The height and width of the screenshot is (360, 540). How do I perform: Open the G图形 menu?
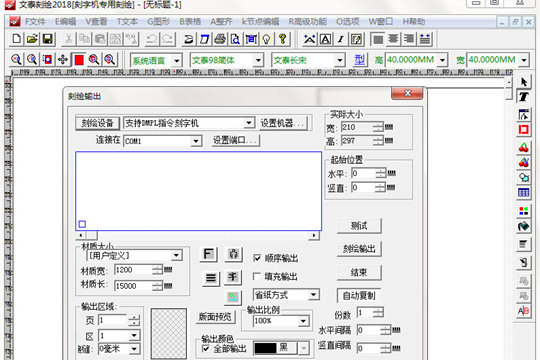158,22
